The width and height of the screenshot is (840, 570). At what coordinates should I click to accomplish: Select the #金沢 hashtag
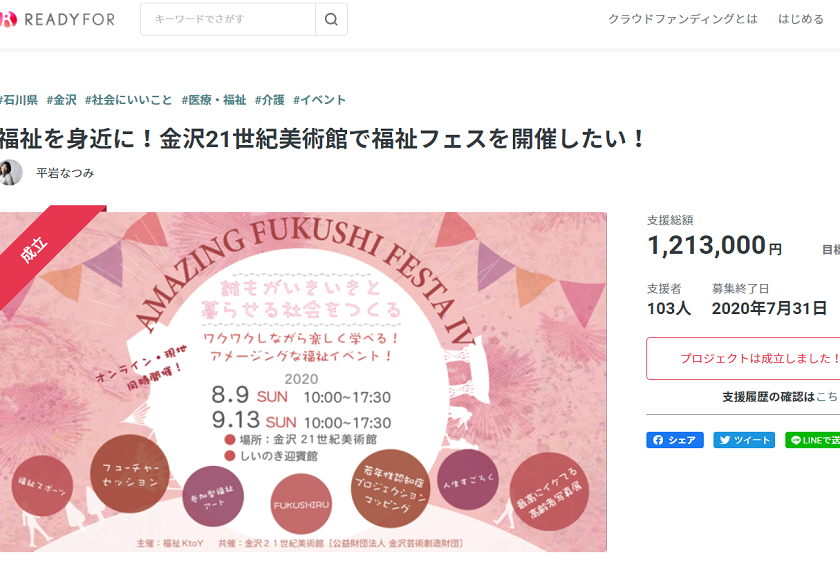(x=62, y=100)
